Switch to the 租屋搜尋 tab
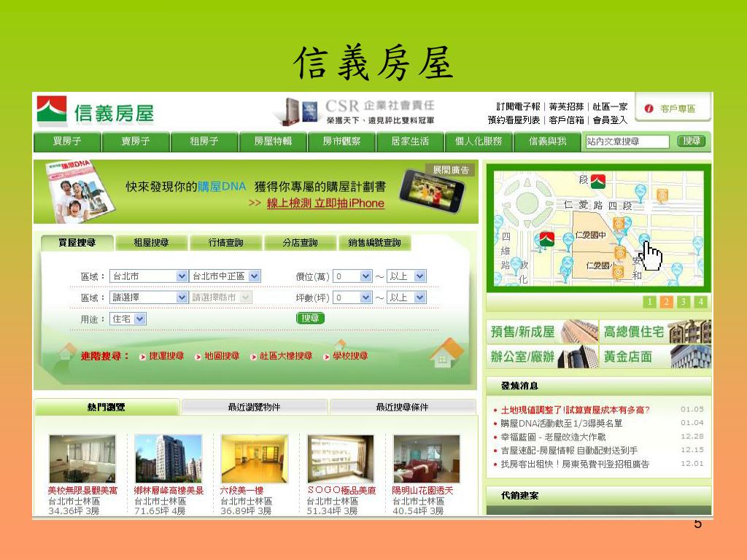Image resolution: width=747 pixels, height=560 pixels. point(151,243)
